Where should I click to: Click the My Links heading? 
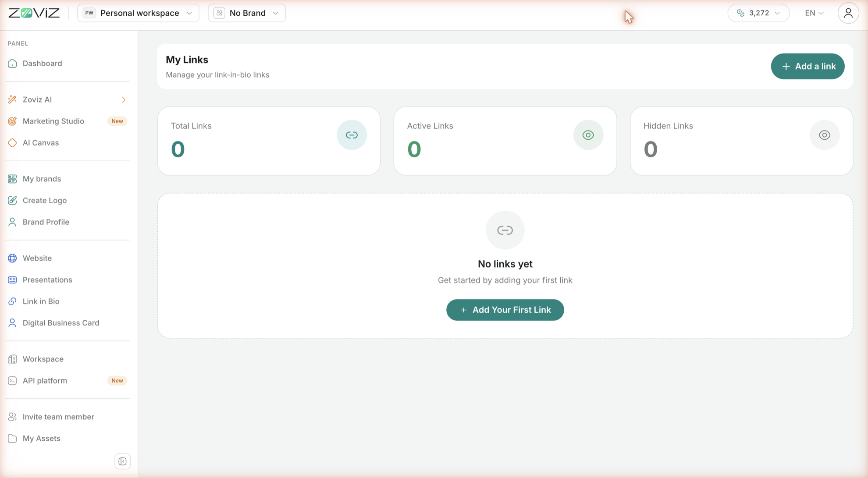click(187, 60)
